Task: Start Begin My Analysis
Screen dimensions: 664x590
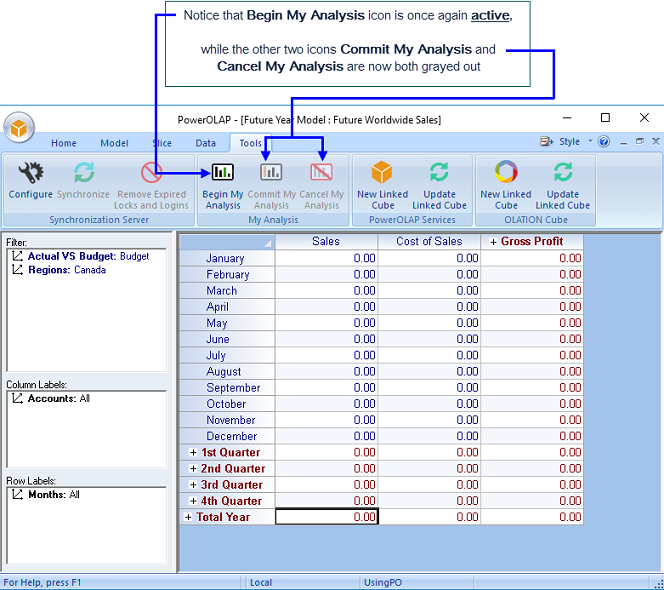Action: pyautogui.click(x=223, y=186)
